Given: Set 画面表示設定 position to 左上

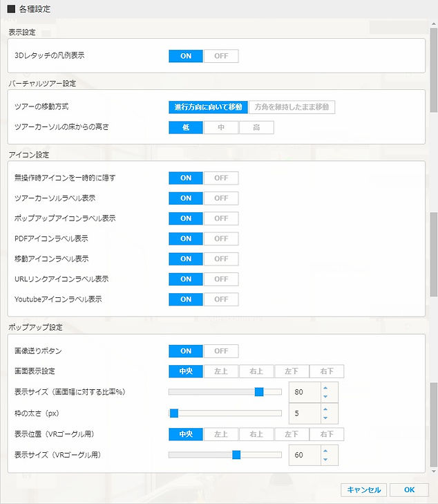Looking at the screenshot, I should (221, 371).
